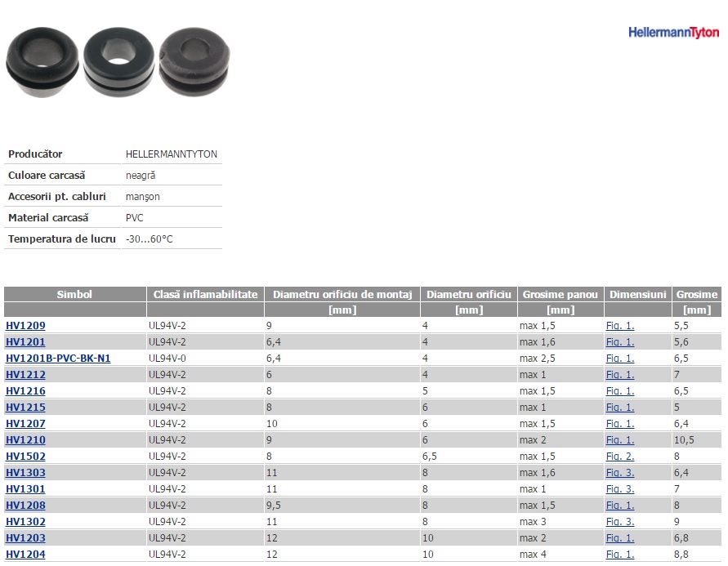View Fig. 1 for row HV1216
The image size is (728, 566).
point(620,391)
